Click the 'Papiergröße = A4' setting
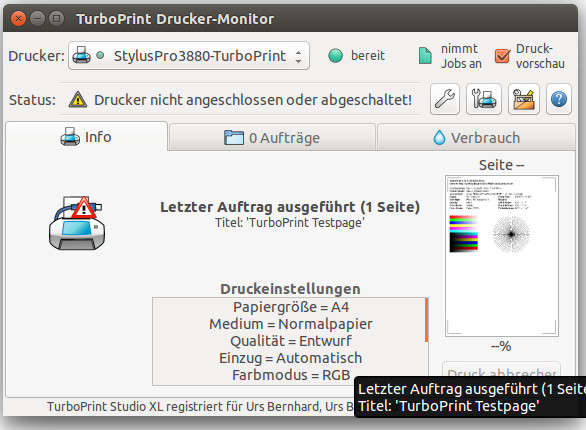This screenshot has width=586, height=430. point(291,307)
